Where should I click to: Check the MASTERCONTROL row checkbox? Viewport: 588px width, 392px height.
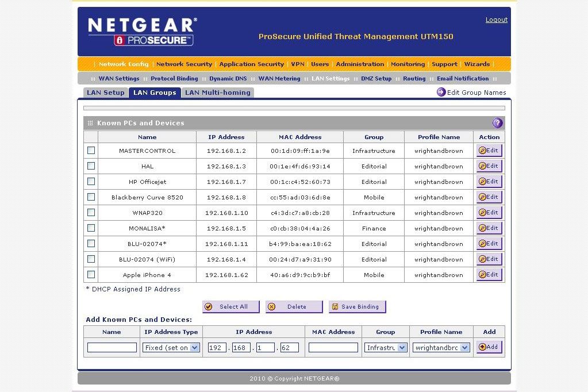(x=91, y=151)
